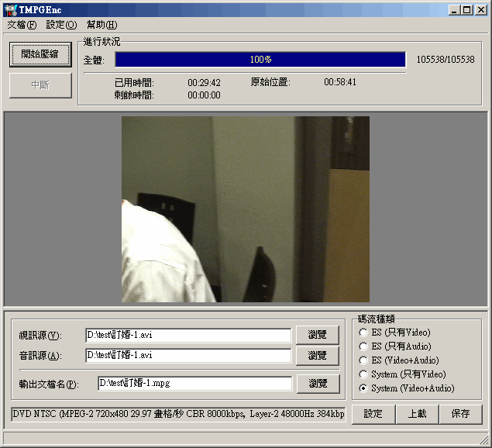Click the 輸出文檔名 path input field
Viewport: 492px width, 448px height.
coord(194,384)
